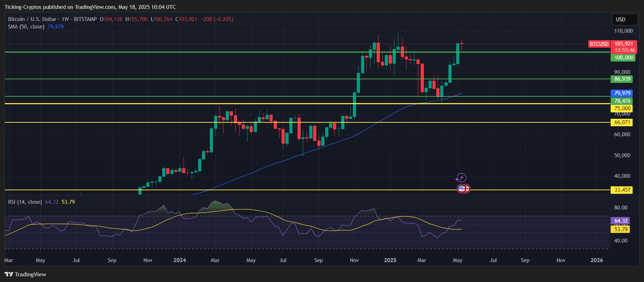Click the red BTCUSD price tag
Screen dimensions: 644x282
tap(599, 44)
